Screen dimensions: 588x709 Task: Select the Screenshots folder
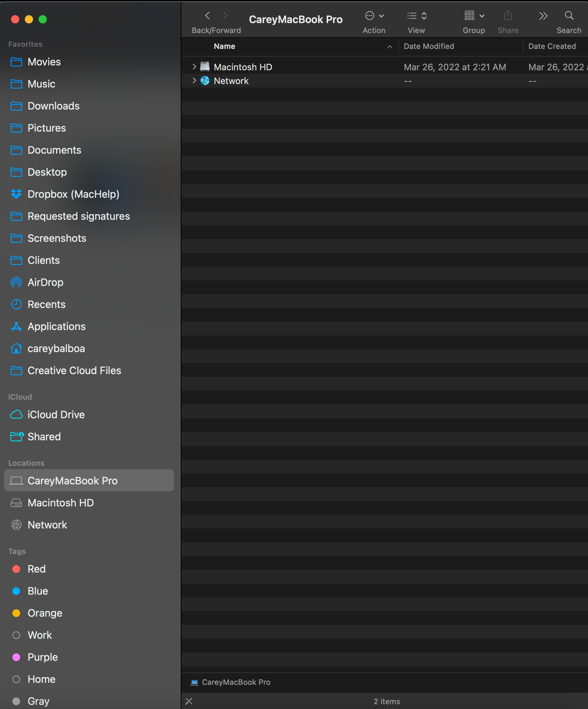point(89,238)
